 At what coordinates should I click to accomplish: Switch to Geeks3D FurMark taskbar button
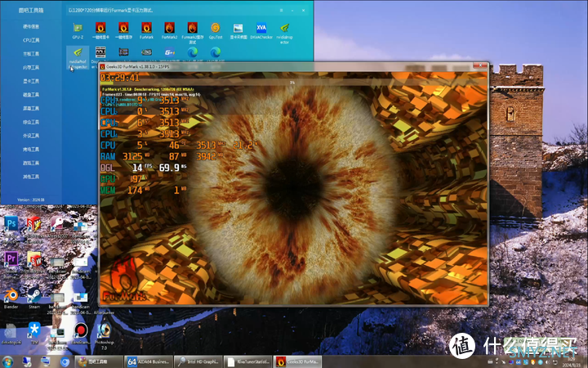[298, 362]
